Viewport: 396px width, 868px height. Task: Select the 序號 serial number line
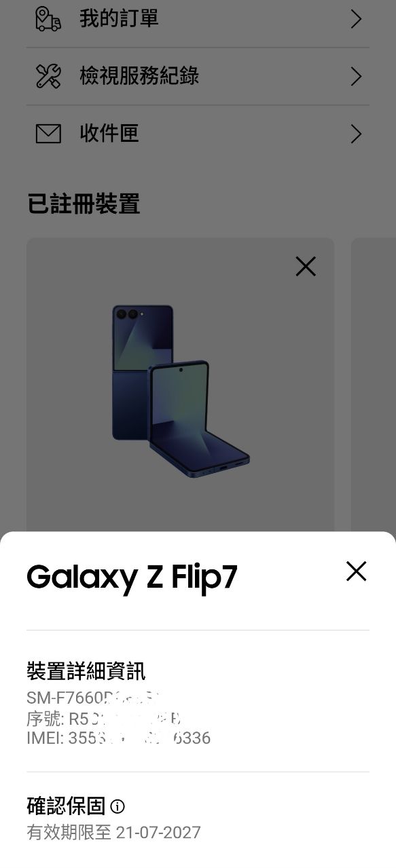(104, 718)
